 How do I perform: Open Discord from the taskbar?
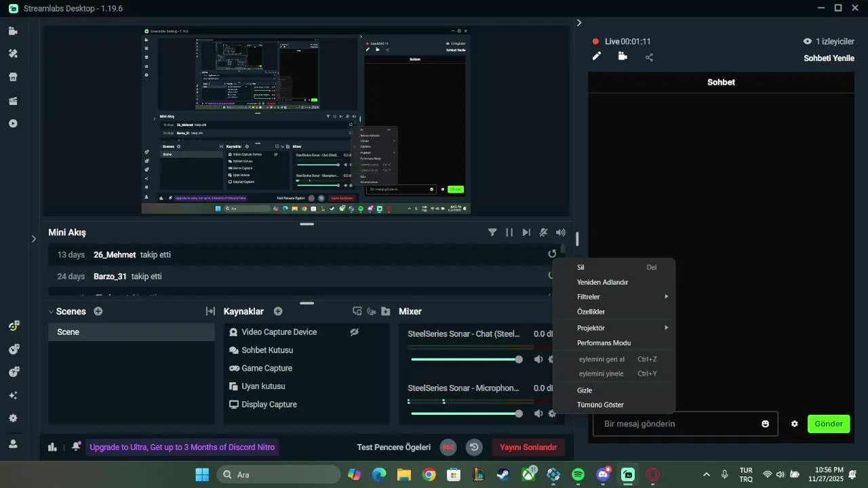[x=603, y=474]
